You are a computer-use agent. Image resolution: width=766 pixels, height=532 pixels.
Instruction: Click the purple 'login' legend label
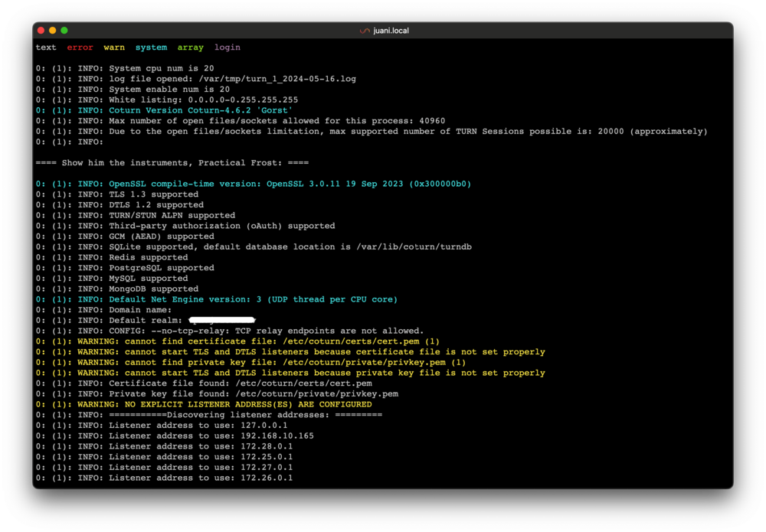228,47
